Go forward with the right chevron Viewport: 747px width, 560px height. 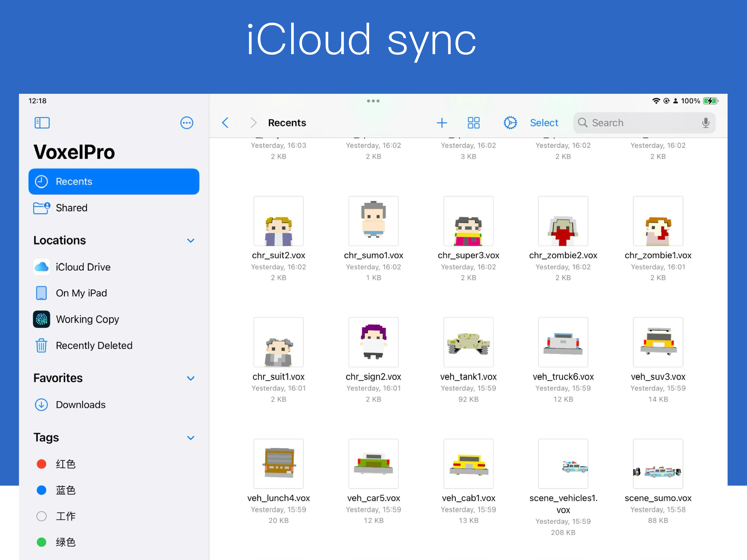pyautogui.click(x=253, y=122)
